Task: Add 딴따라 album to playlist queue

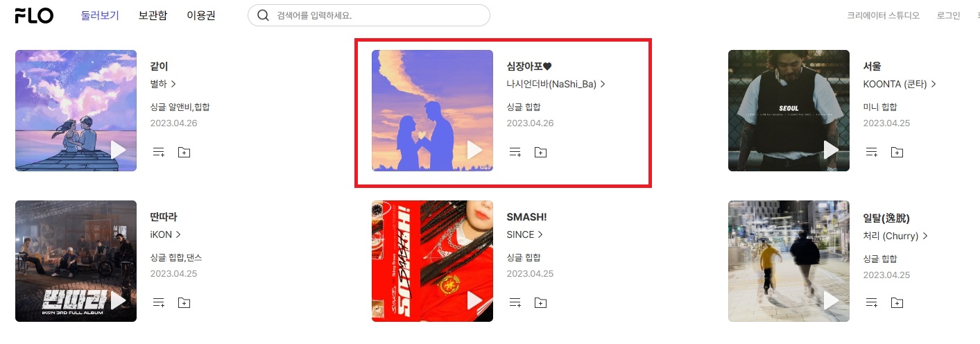Action: (159, 302)
